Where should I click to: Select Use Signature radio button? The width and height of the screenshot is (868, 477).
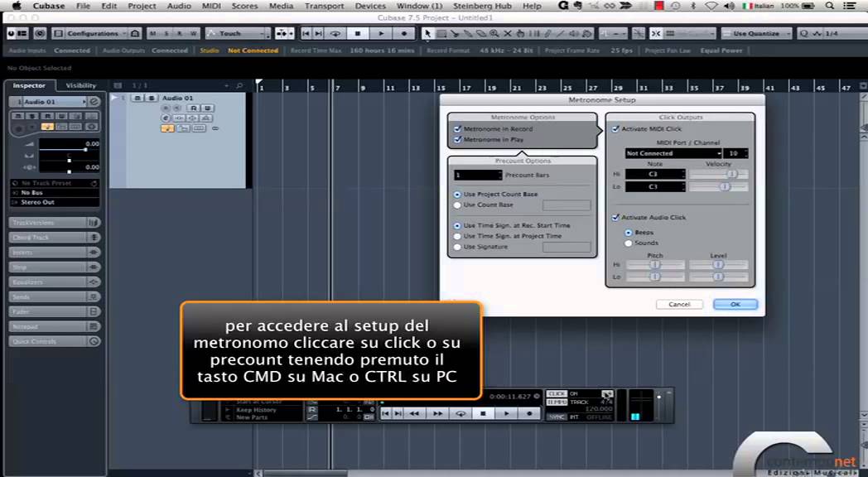(457, 247)
